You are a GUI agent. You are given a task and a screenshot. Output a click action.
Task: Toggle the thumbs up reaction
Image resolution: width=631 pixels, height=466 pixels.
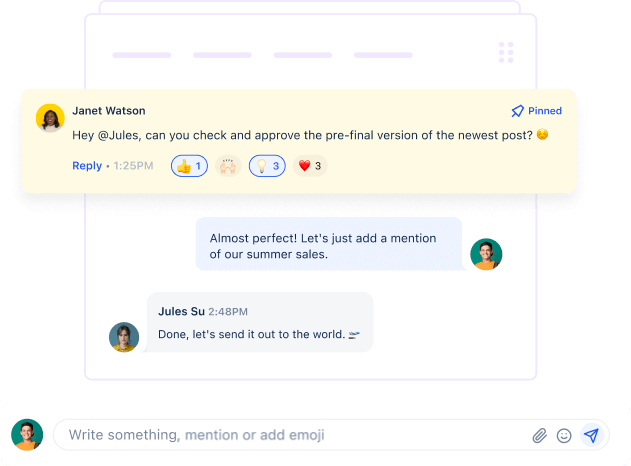point(190,166)
